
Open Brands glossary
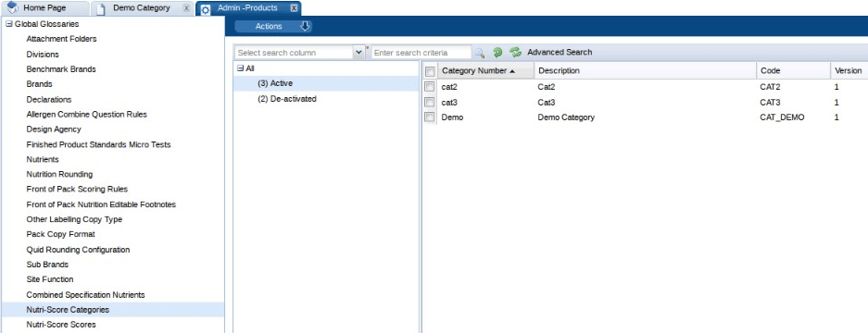coord(39,84)
